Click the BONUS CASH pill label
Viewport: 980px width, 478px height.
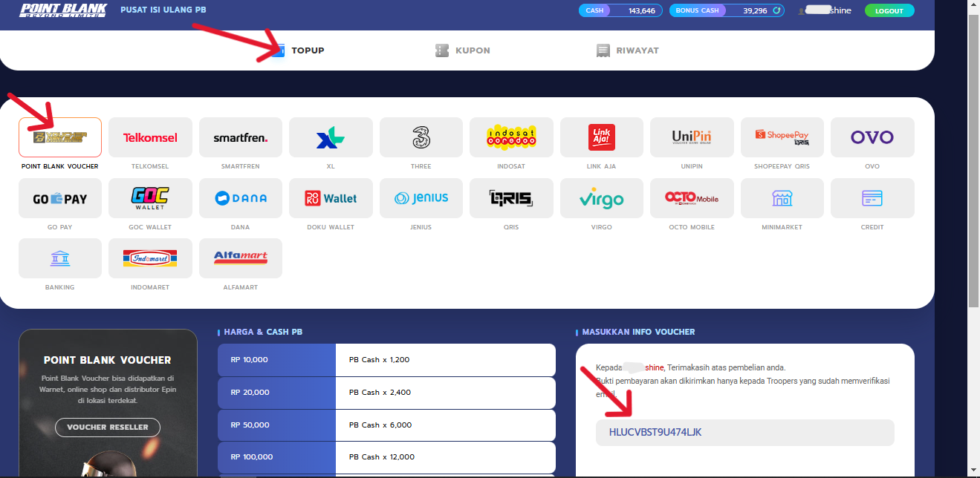tap(697, 10)
